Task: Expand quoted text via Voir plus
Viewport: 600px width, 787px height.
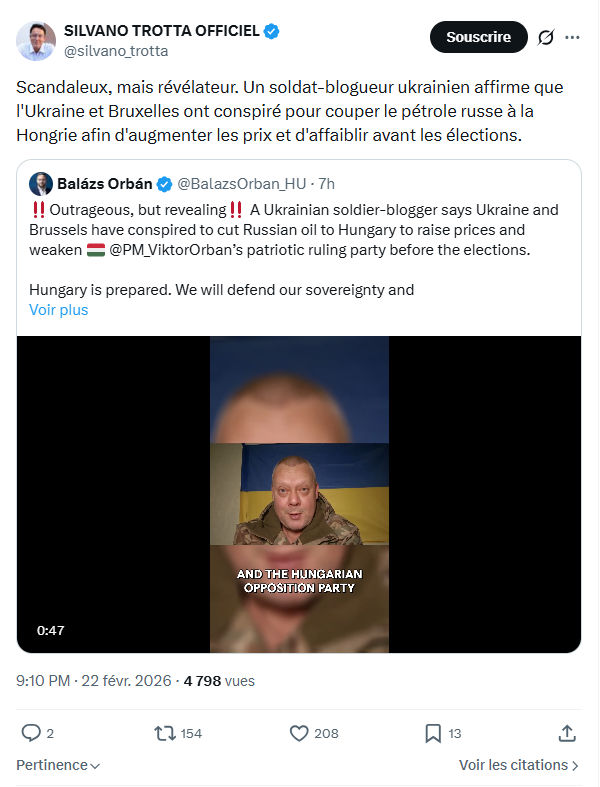Action: 59,310
